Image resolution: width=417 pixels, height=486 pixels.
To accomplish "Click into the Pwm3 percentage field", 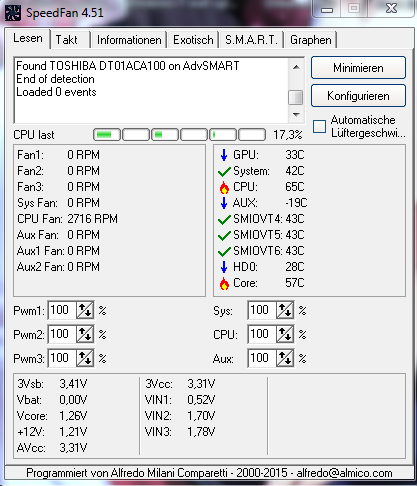I will point(62,358).
